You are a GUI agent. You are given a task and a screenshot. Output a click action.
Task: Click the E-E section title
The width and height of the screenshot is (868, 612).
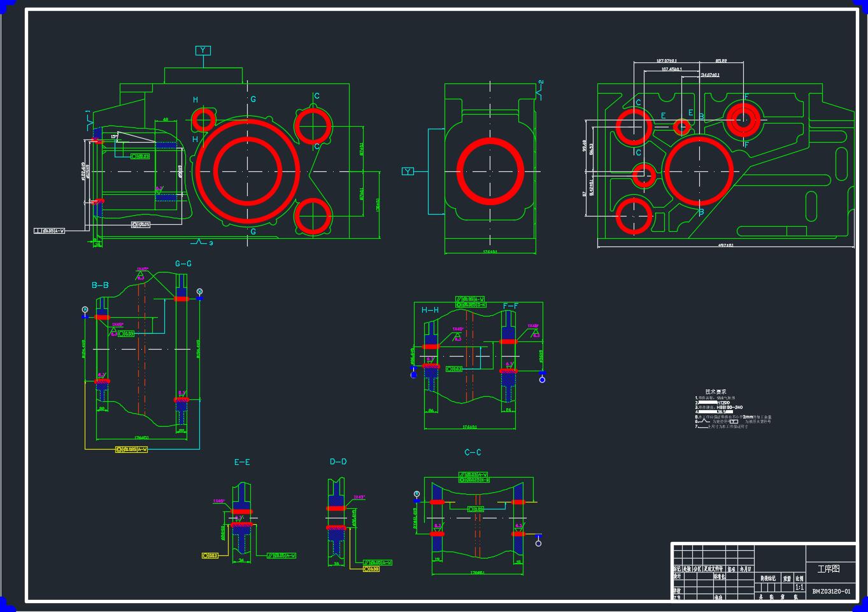[x=242, y=462]
